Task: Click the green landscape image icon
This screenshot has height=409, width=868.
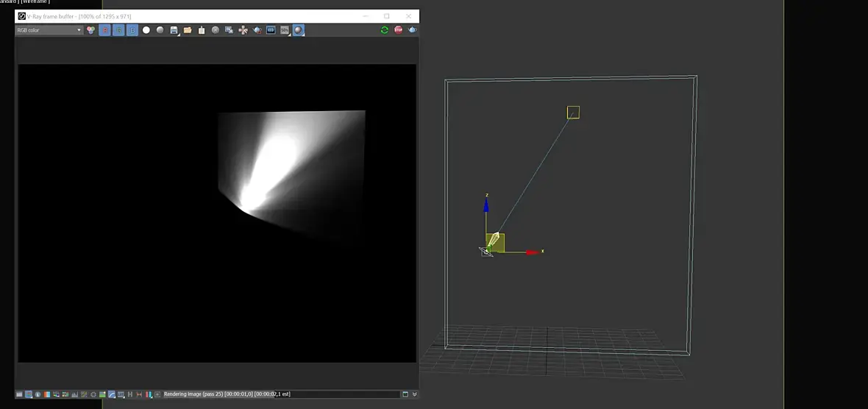Action: [102, 394]
